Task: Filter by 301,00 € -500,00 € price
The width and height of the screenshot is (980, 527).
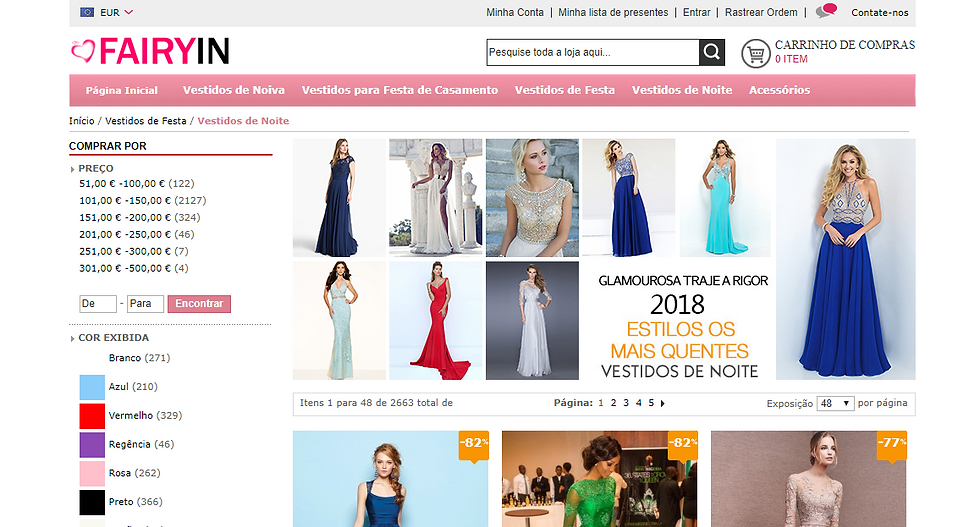Action: coord(134,268)
